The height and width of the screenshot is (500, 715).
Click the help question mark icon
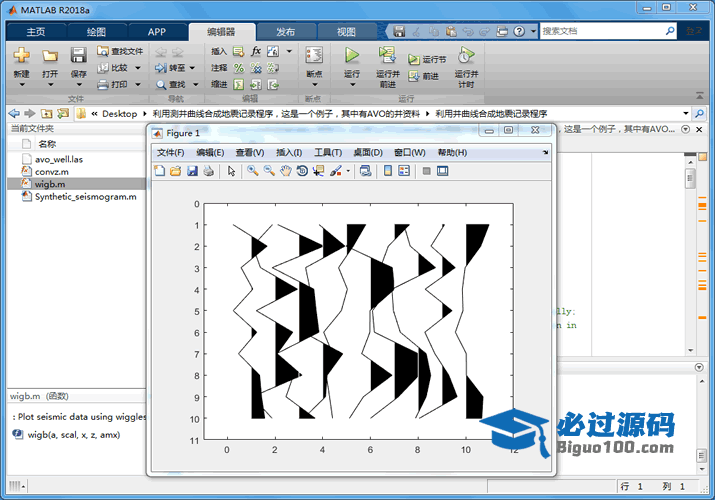[x=519, y=31]
